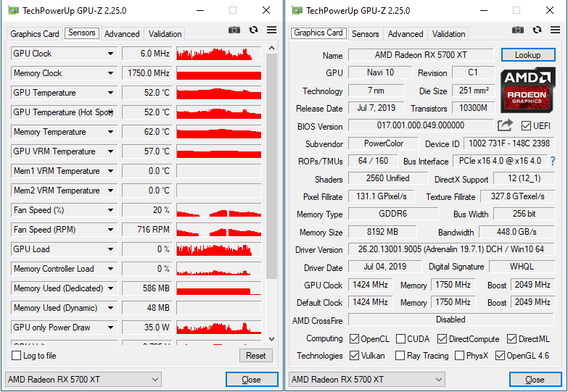Click the Reset button
The height and width of the screenshot is (392, 568).
[256, 356]
